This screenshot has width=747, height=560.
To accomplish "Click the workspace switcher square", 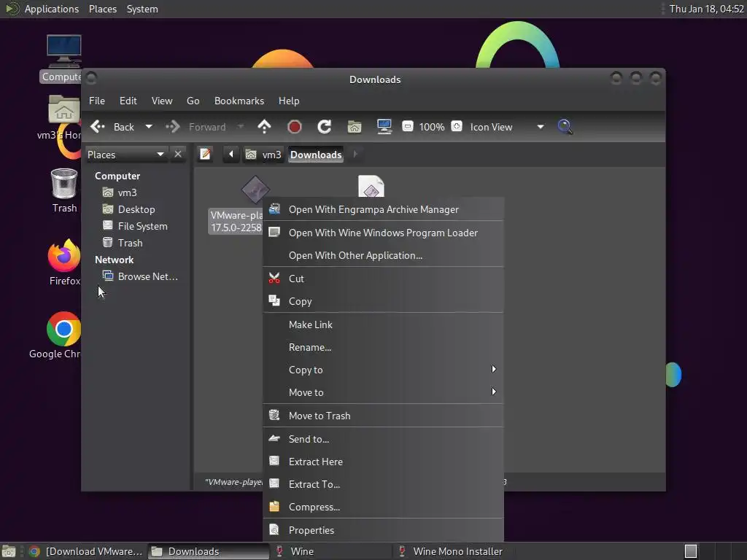I will click(x=691, y=551).
